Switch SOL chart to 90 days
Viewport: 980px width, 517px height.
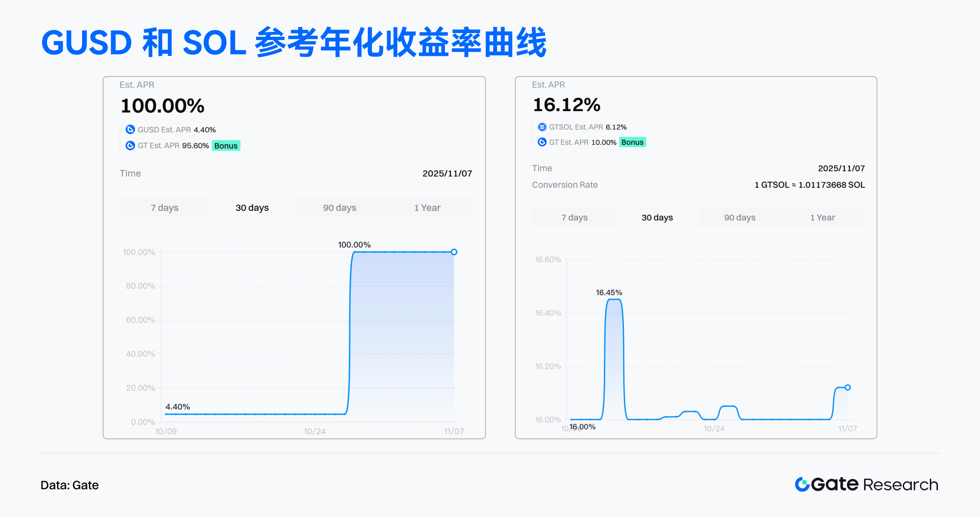[739, 217]
